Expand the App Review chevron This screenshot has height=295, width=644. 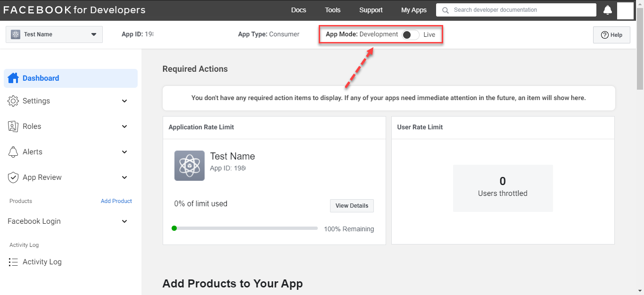point(124,177)
